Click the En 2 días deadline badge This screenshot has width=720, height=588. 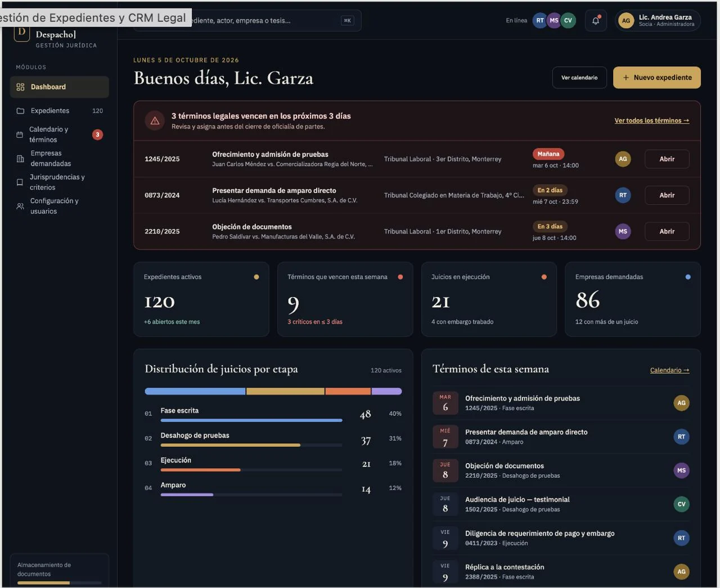(x=550, y=190)
